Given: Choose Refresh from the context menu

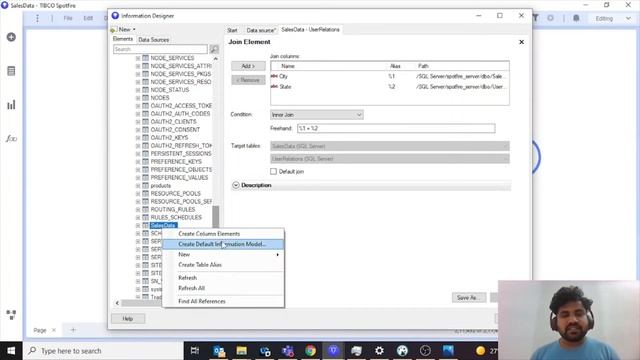Looking at the screenshot, I should (x=223, y=278).
